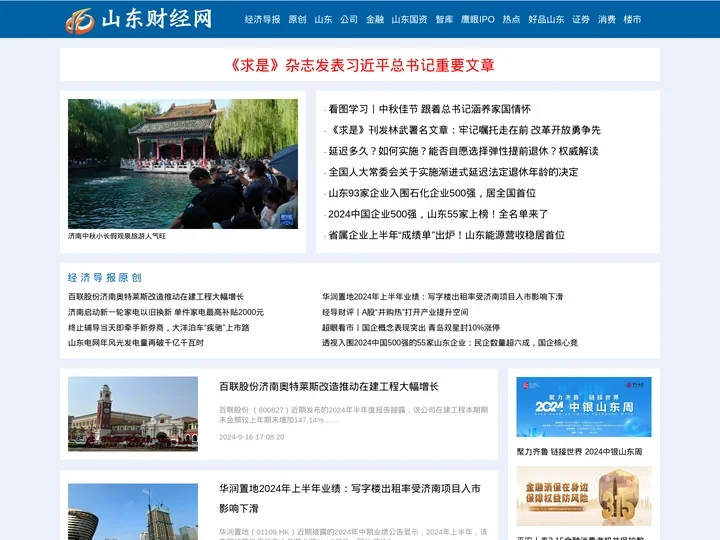Open 超眼看市 国企概念表现突出 article
The width and height of the screenshot is (720, 540).
[x=411, y=327]
